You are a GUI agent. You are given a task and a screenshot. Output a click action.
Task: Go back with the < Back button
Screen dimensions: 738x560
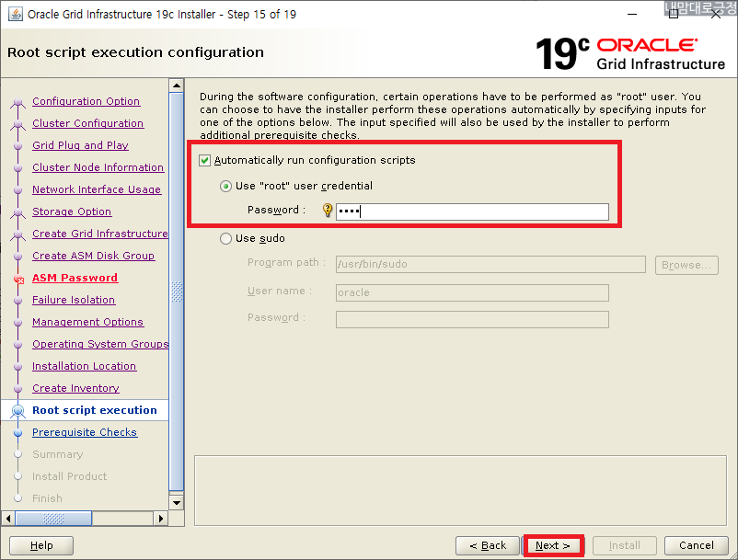coord(488,545)
